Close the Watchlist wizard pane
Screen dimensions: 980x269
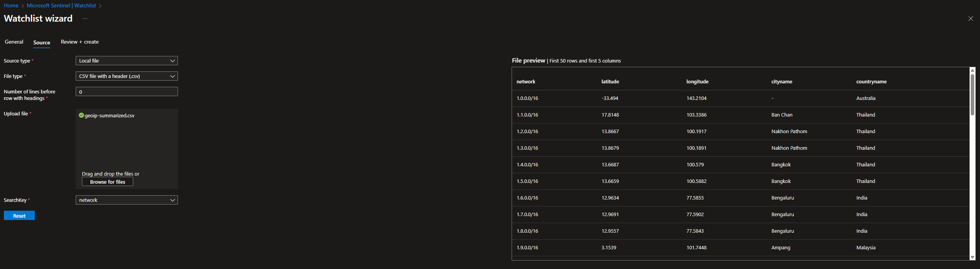[x=970, y=19]
